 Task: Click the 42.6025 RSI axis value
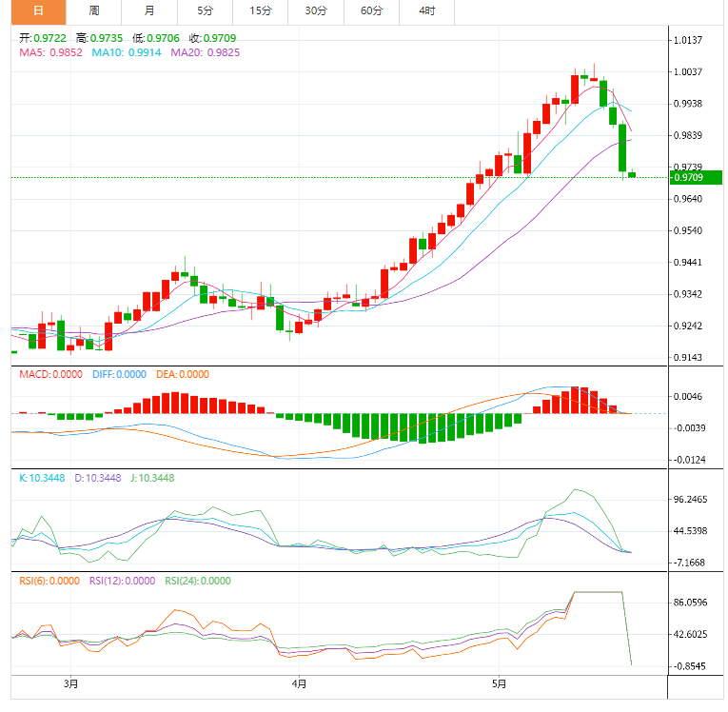(x=690, y=635)
